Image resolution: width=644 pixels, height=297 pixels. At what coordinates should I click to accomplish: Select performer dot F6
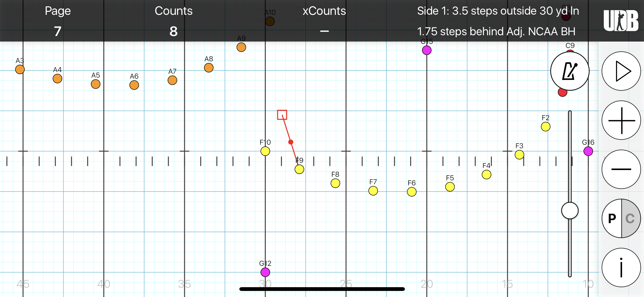coord(412,192)
